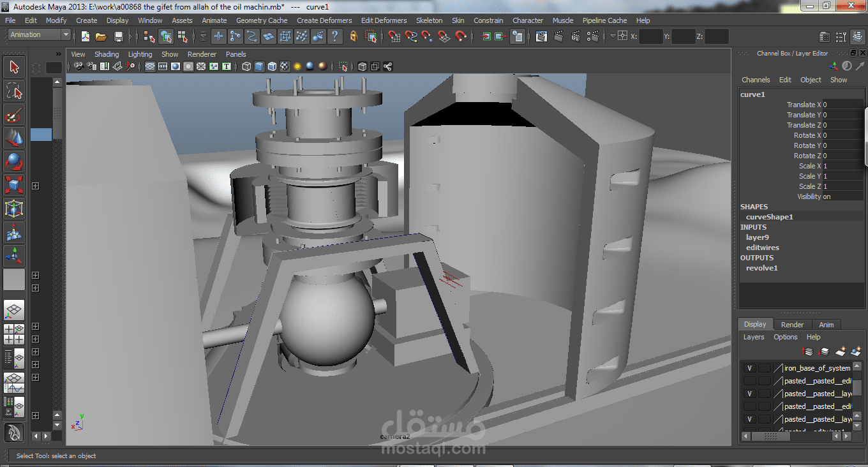Image resolution: width=868 pixels, height=467 pixels.
Task: Toggle visibility of iron_base_of_system layer
Action: coord(749,368)
